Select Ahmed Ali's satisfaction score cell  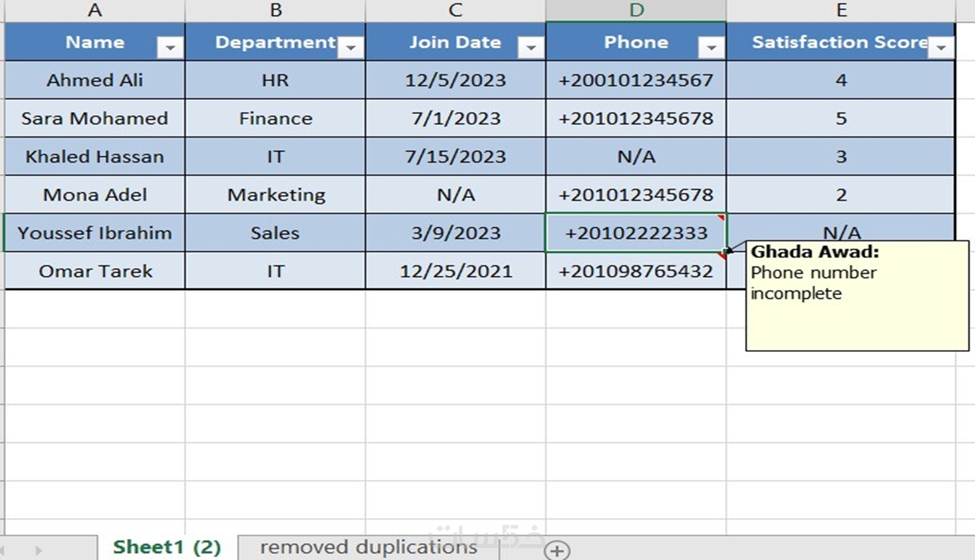coord(841,80)
